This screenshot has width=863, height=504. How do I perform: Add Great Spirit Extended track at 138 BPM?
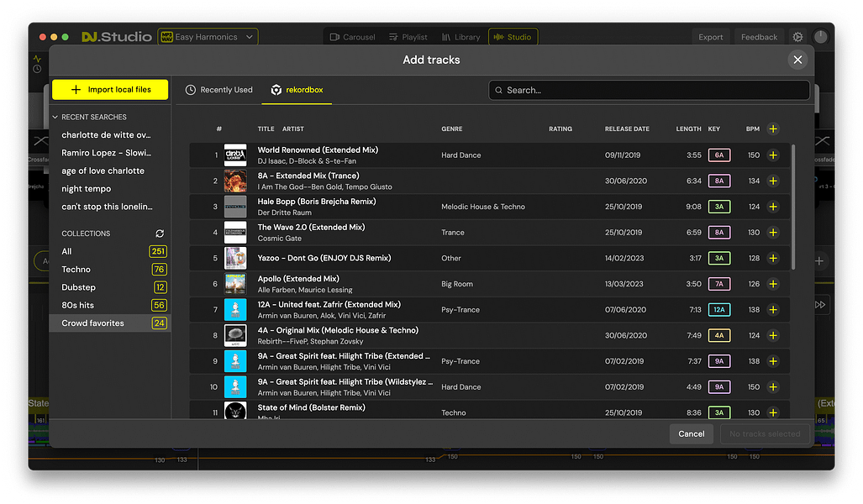point(773,361)
